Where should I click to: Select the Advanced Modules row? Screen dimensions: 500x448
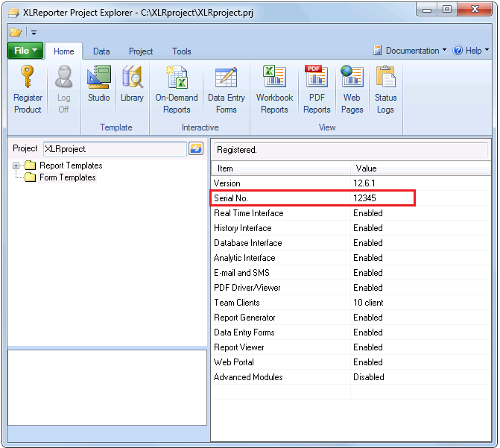coord(351,377)
